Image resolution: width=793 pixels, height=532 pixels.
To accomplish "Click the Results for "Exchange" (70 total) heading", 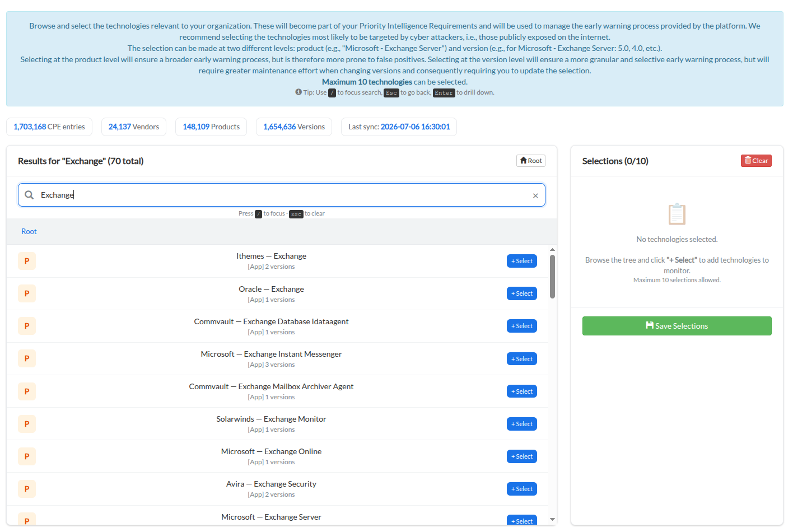I will tap(81, 161).
